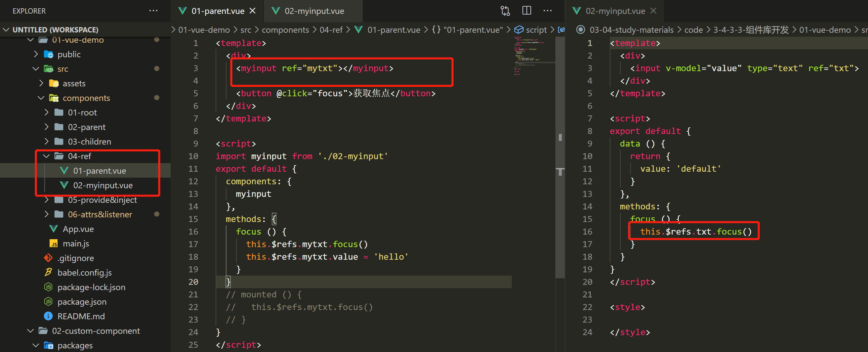Close the 01-parent.vue editor tab

tap(252, 11)
